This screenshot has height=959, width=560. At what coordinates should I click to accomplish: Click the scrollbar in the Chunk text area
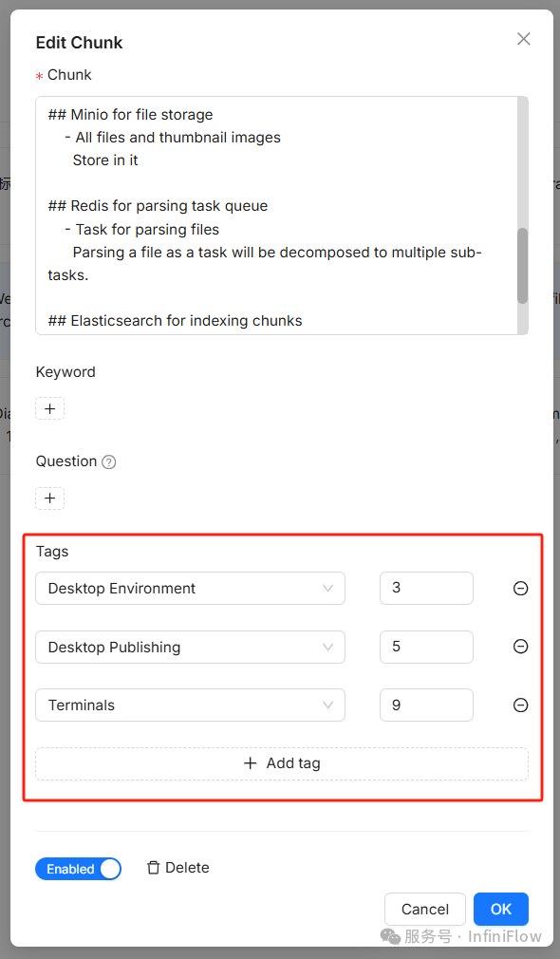tap(522, 266)
